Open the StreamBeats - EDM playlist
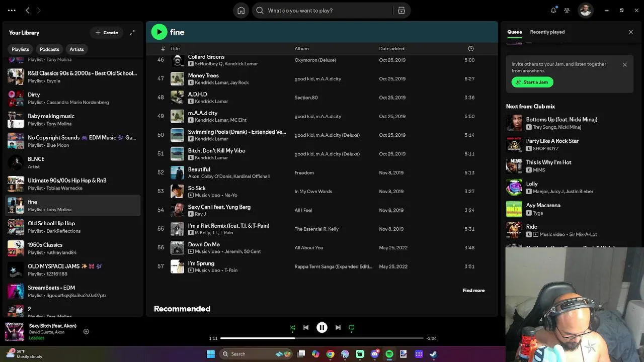Screen dimensions: 644x362 pyautogui.click(x=73, y=291)
